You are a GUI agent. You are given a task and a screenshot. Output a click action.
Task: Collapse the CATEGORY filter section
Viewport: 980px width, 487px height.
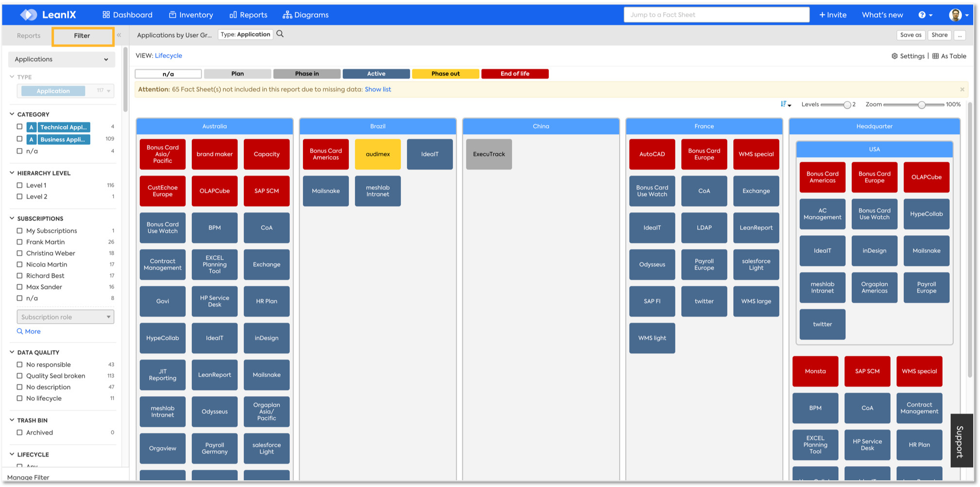pos(12,114)
